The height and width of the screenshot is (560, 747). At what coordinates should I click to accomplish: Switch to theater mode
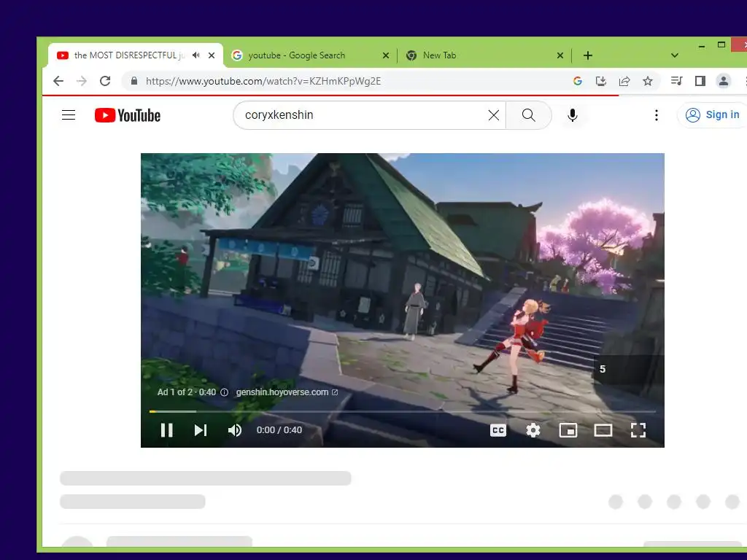603,430
